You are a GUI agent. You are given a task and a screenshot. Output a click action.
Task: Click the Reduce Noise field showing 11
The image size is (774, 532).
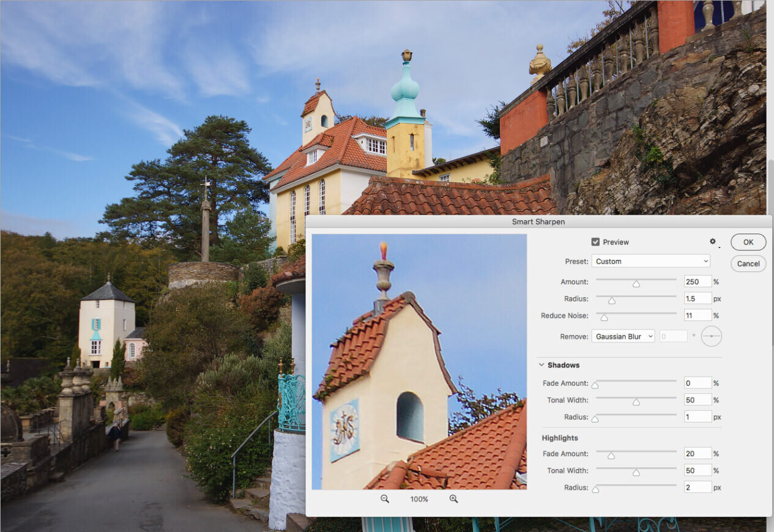[698, 316]
